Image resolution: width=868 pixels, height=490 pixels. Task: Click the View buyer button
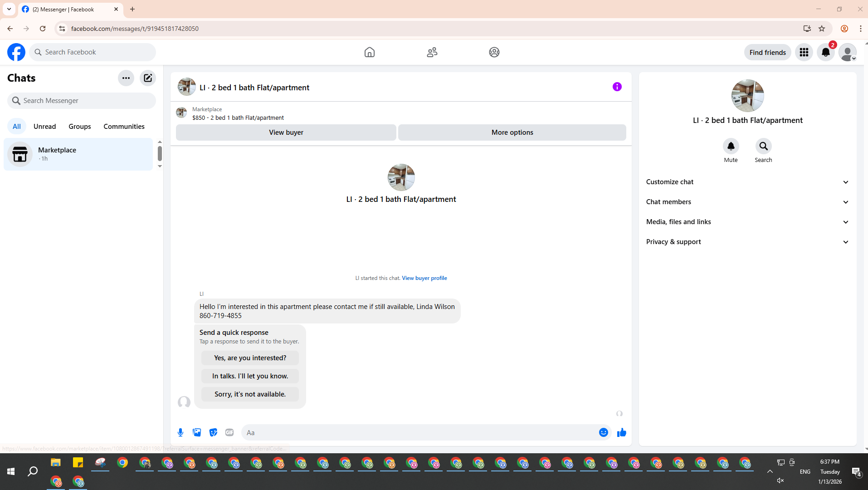coord(286,132)
